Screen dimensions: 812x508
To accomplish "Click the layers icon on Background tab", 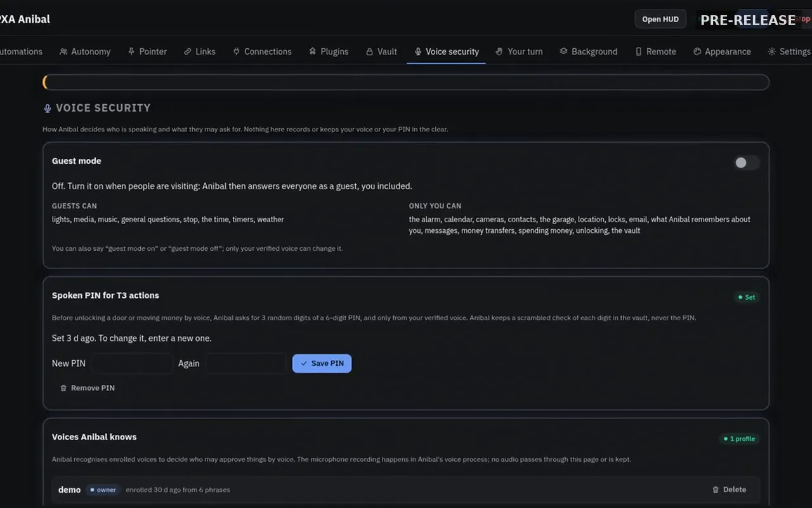I will [563, 51].
